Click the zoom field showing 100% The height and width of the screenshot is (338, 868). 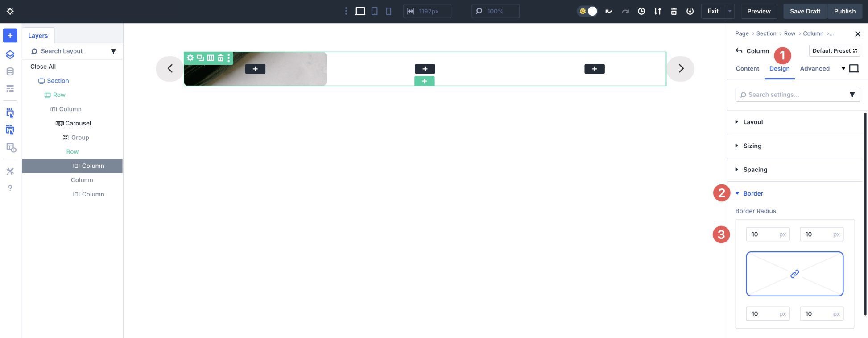pyautogui.click(x=496, y=11)
